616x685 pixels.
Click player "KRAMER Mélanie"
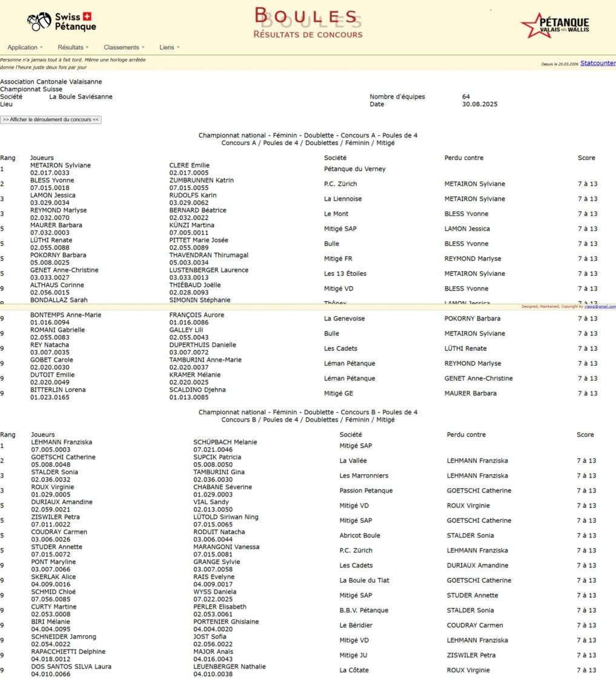pos(195,375)
